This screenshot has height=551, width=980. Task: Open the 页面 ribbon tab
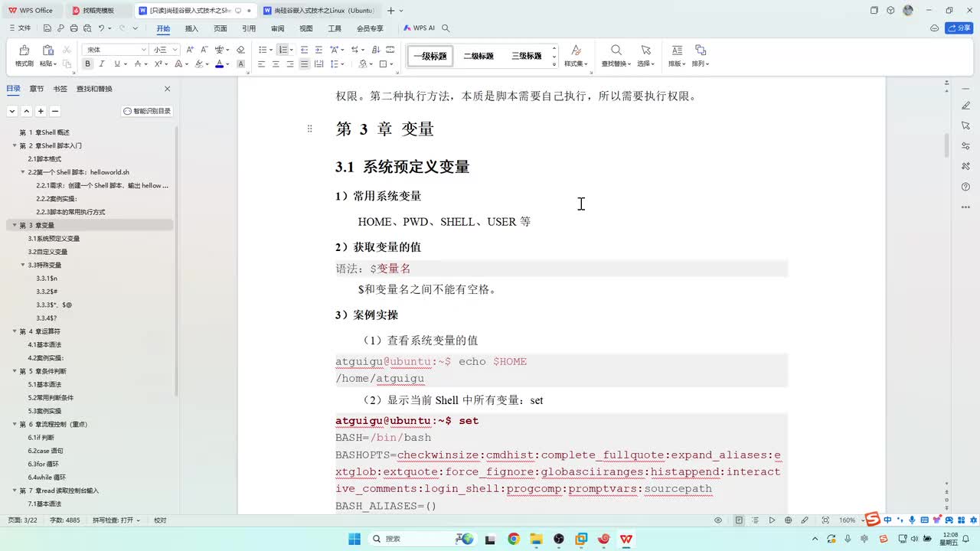(220, 28)
